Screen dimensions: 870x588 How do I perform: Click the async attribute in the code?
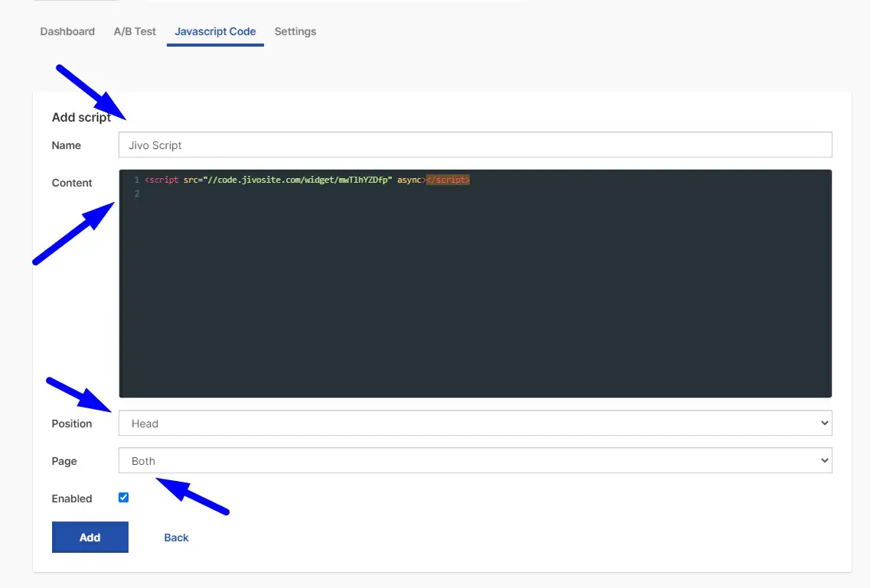pyautogui.click(x=409, y=180)
